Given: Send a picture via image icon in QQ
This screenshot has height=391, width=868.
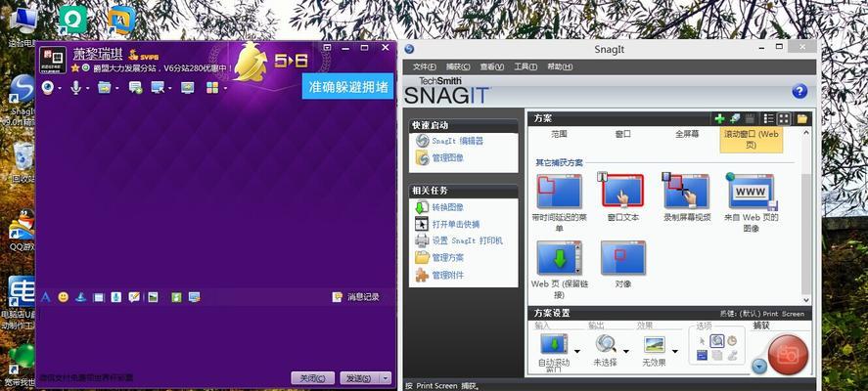Looking at the screenshot, I should 154,297.
